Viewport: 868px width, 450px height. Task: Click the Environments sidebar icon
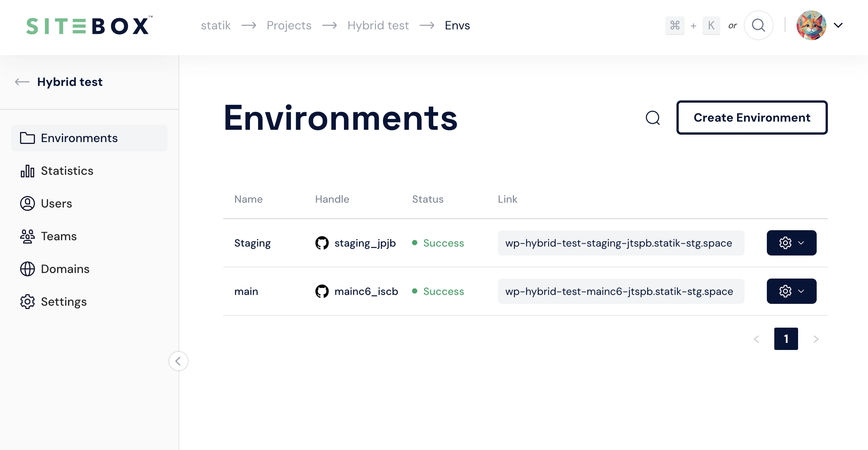coord(27,138)
